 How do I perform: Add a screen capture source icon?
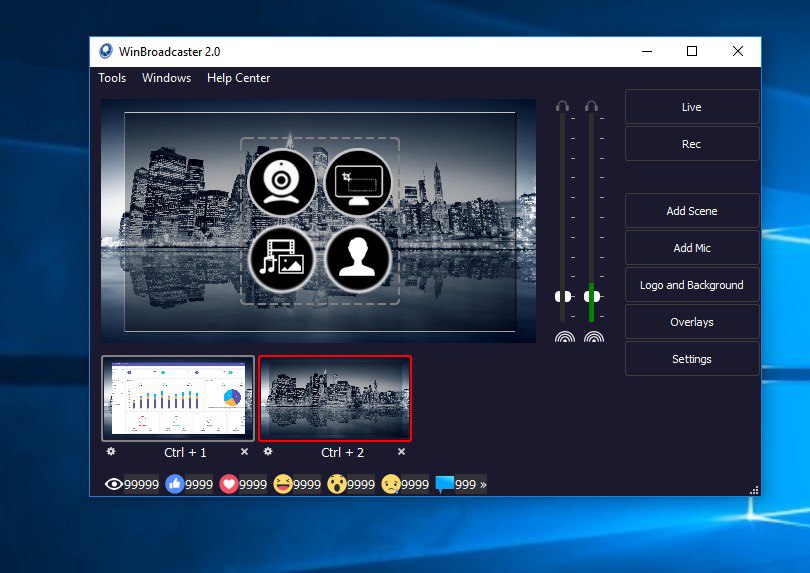pos(358,182)
